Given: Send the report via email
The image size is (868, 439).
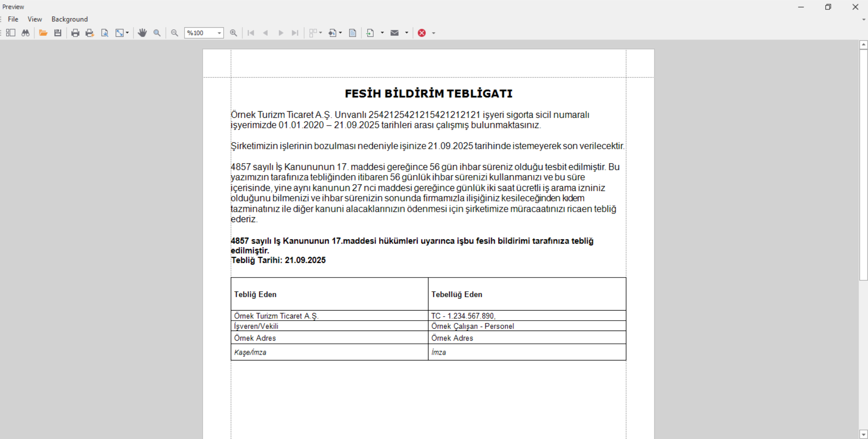Looking at the screenshot, I should click(395, 33).
